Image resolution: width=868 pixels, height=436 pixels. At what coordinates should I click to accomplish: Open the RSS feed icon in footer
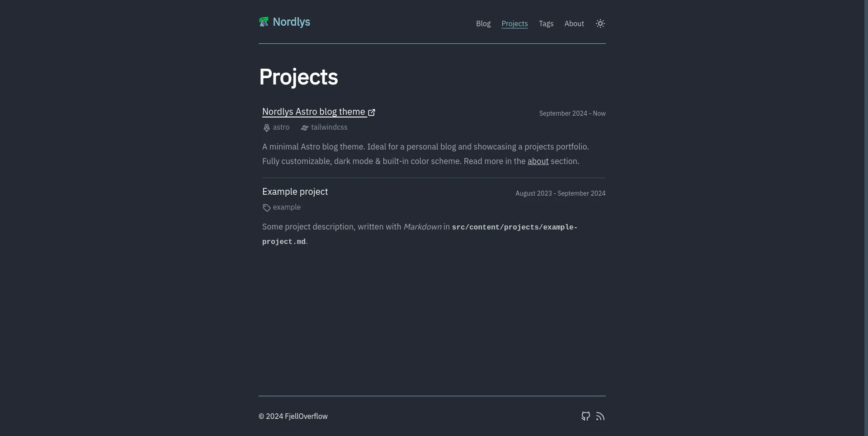[x=600, y=416]
